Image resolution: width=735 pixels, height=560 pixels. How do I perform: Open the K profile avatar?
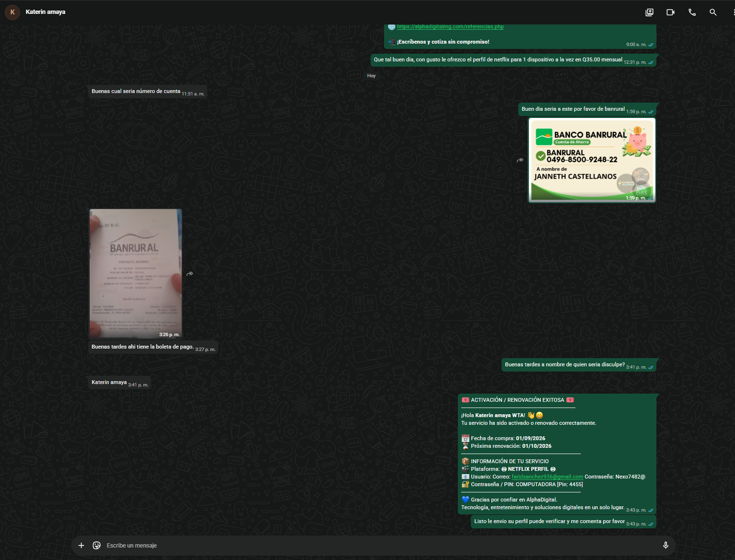click(12, 12)
